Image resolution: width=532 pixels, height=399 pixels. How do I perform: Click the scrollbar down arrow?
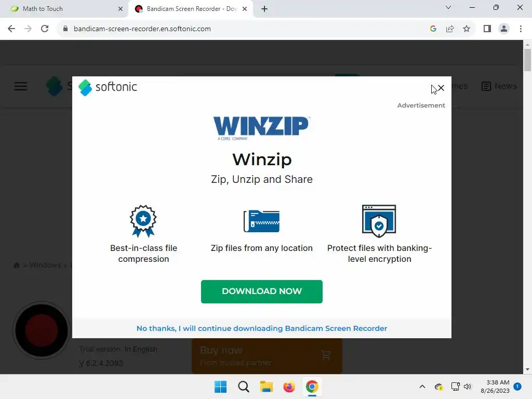(x=527, y=369)
